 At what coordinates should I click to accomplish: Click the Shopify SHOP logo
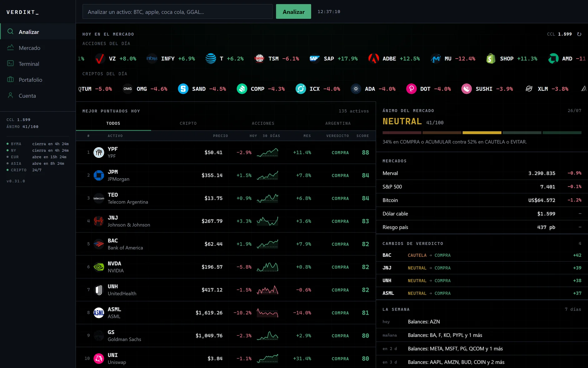coord(491,59)
